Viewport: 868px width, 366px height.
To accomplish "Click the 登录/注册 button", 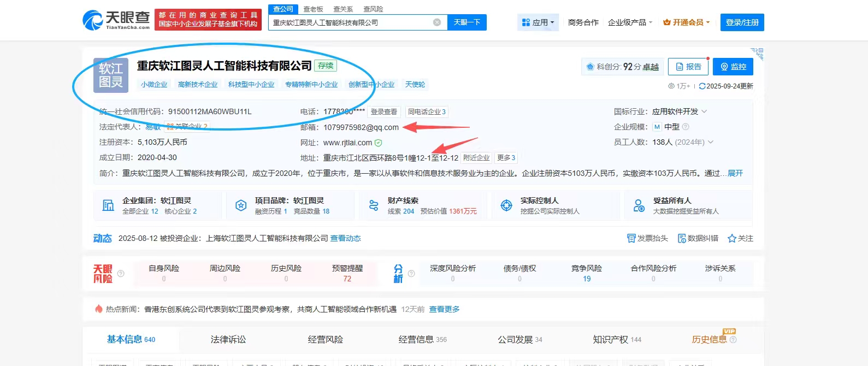I will tap(742, 22).
